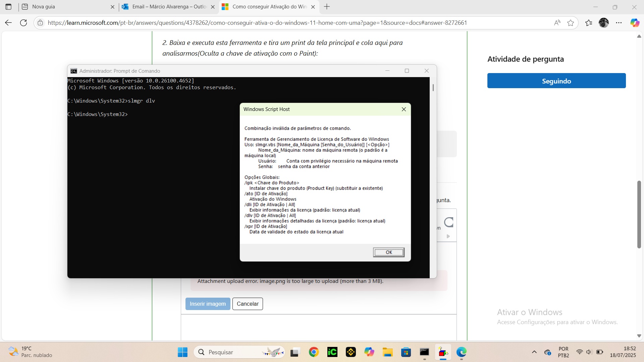Open Command Prompt on the taskbar
Image resolution: width=644 pixels, height=362 pixels.
pyautogui.click(x=424, y=352)
